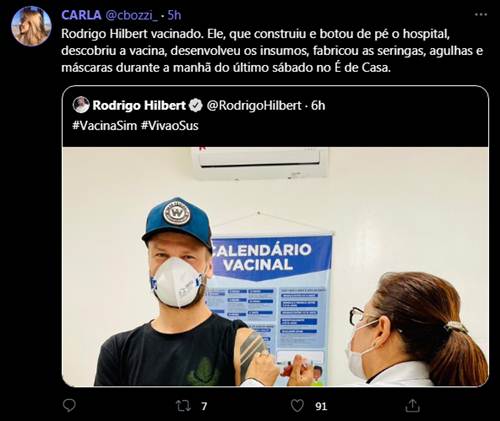Screen dimensions: 500x421
Task: Open the @cbozzi_ handle
Action: pyautogui.click(x=132, y=15)
